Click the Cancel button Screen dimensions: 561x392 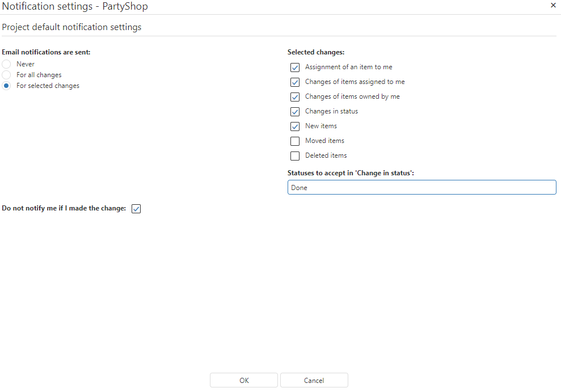point(314,381)
